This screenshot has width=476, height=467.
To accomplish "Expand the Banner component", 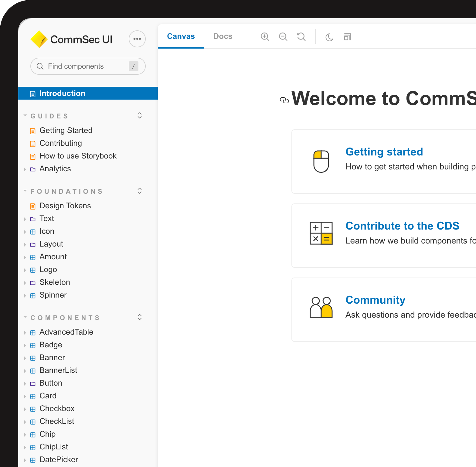I will (x=52, y=357).
